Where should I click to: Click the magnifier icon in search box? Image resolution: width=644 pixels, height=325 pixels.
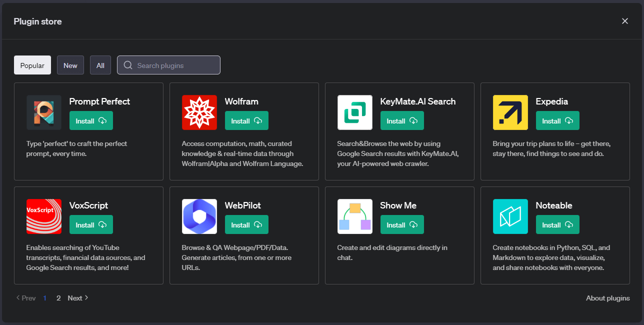pos(128,65)
